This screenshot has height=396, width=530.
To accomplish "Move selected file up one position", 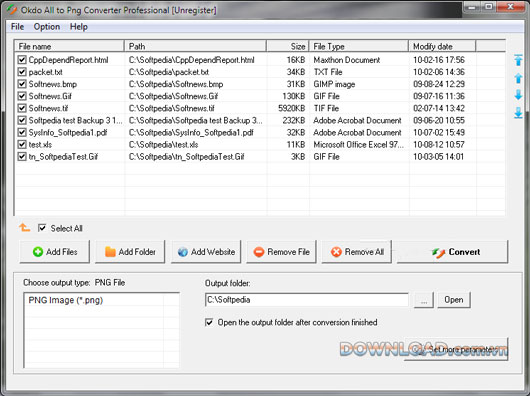I will point(518,78).
